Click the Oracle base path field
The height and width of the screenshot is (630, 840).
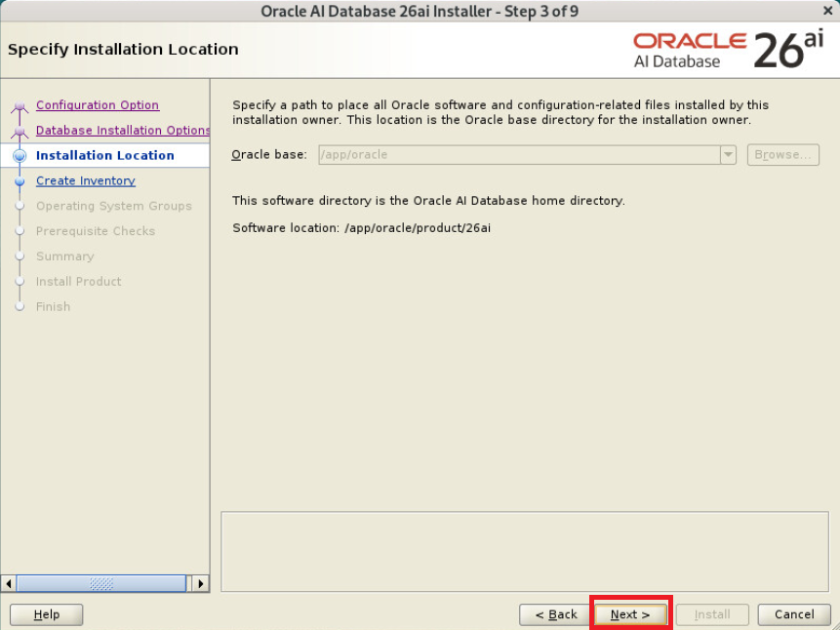click(x=519, y=155)
